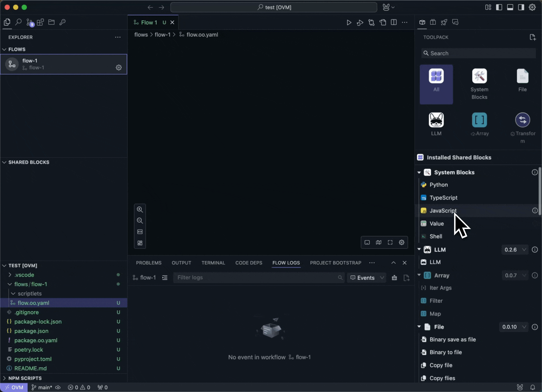The width and height of the screenshot is (542, 392).
Task: Open the Events filter dropdown
Action: (x=366, y=278)
